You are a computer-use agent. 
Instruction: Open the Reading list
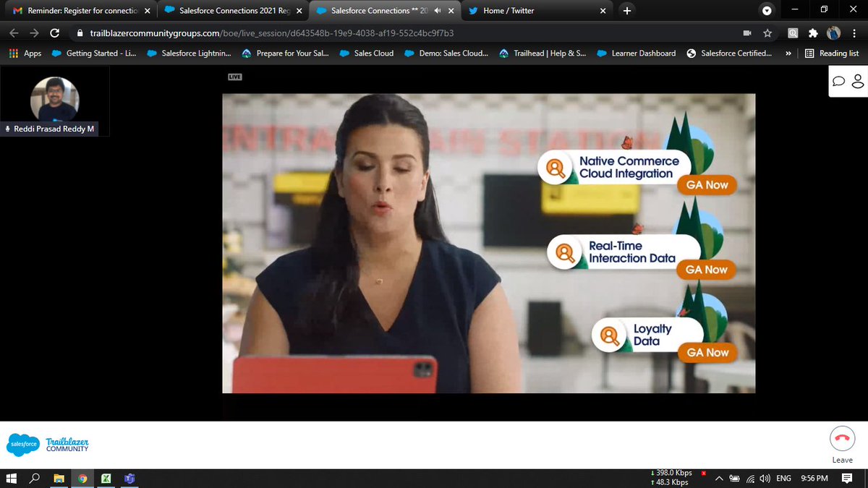point(832,53)
